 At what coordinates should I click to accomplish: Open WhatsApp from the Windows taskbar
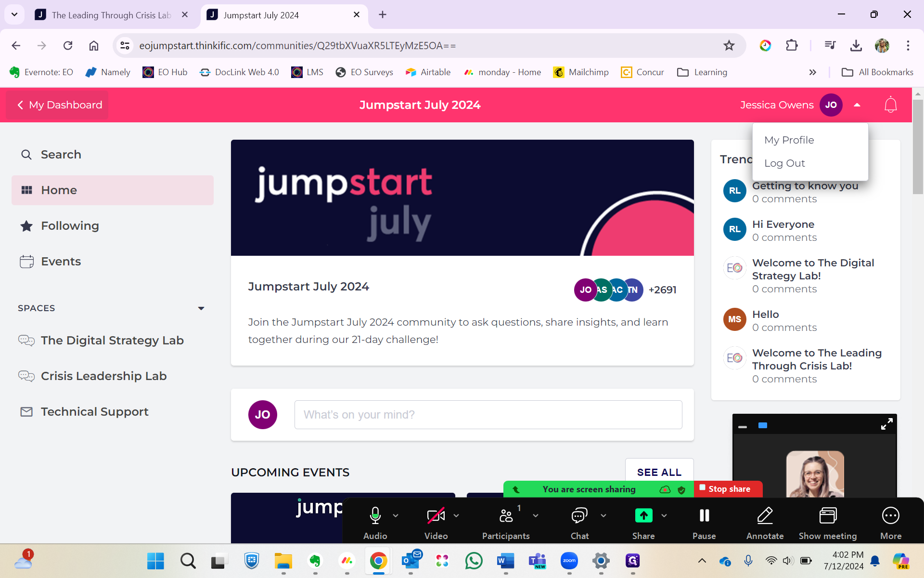[x=474, y=561]
